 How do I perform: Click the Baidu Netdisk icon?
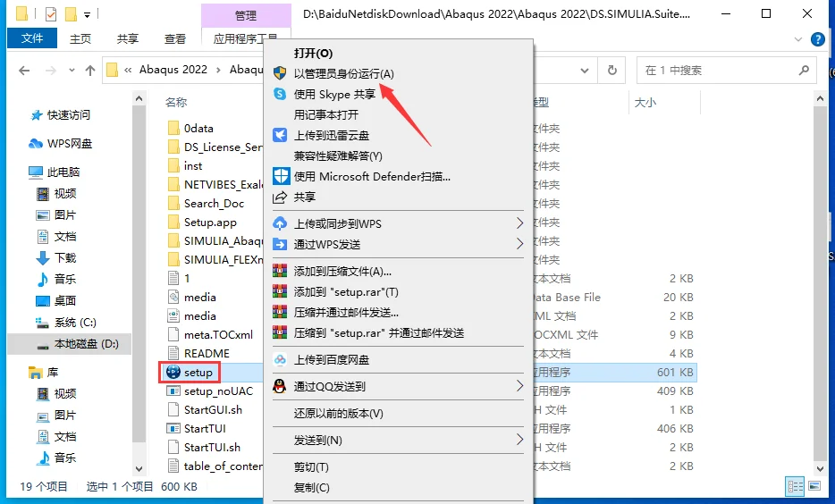point(280,360)
